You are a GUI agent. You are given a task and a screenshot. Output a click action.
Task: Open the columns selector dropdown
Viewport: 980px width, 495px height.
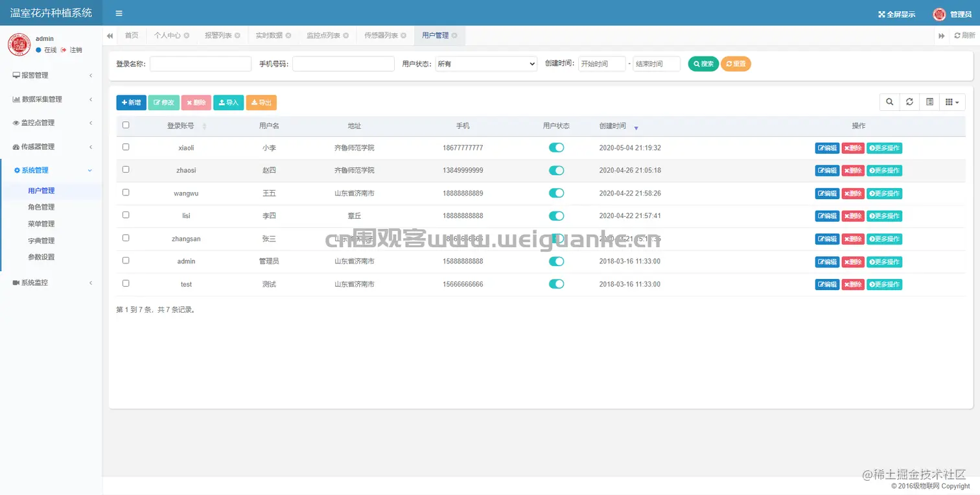point(953,102)
